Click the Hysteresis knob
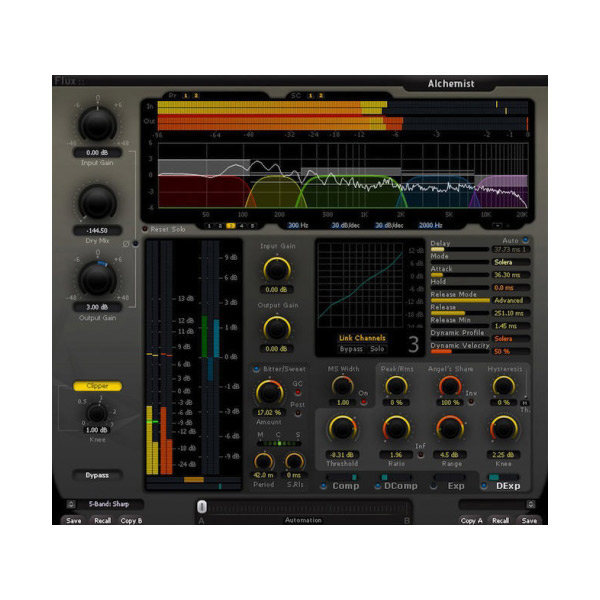Image resolution: width=600 pixels, height=600 pixels. pos(504,386)
